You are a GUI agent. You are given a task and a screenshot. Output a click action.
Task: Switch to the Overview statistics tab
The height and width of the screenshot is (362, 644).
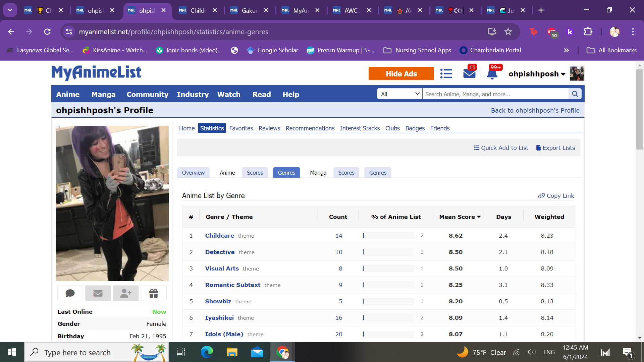(193, 172)
